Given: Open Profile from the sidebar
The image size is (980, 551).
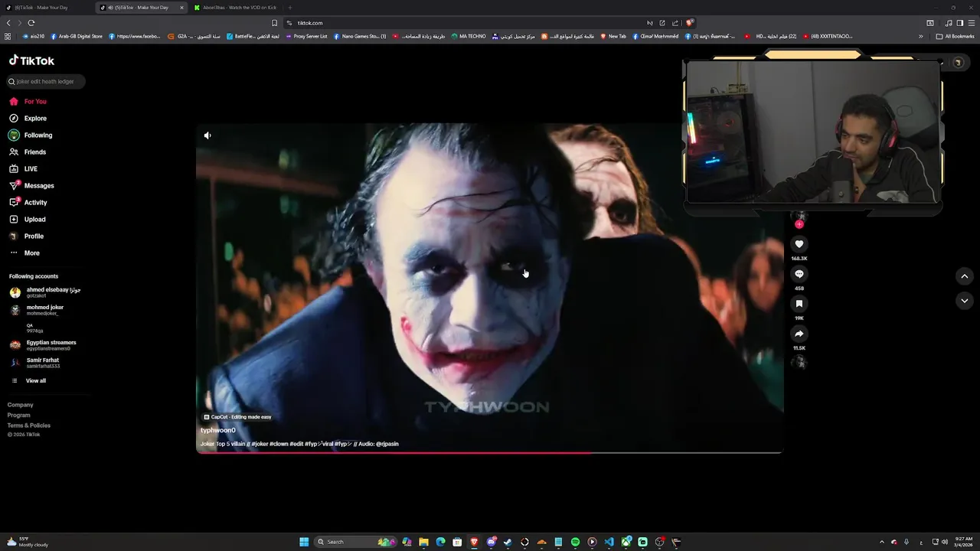Looking at the screenshot, I should click(x=27, y=236).
